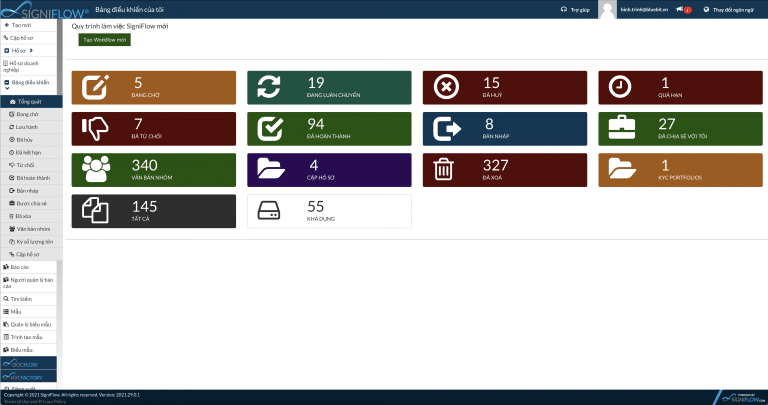Click the drive icon on Khả dụng tile
This screenshot has width=768, height=405.
[x=270, y=210]
